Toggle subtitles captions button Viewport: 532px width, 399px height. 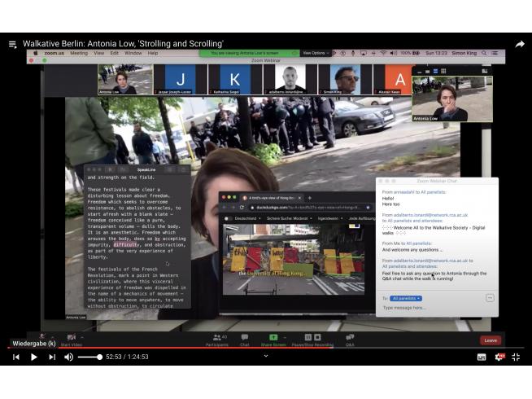click(x=482, y=357)
